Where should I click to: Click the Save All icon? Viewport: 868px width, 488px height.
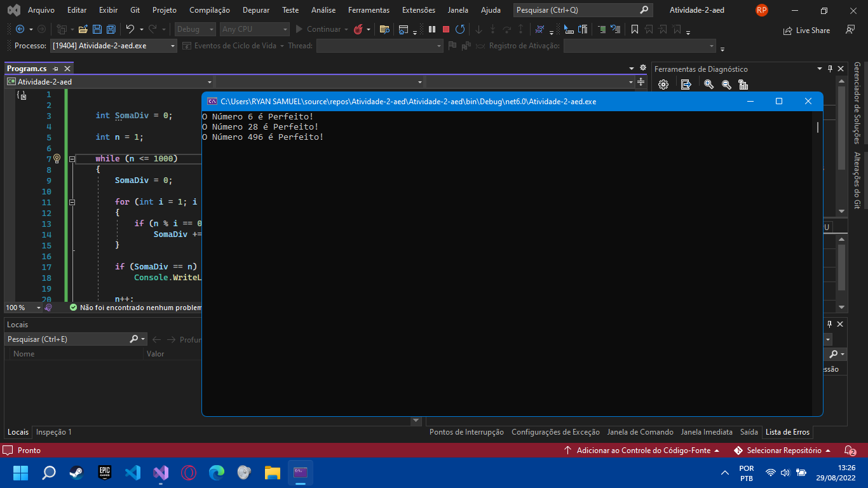[x=110, y=29]
